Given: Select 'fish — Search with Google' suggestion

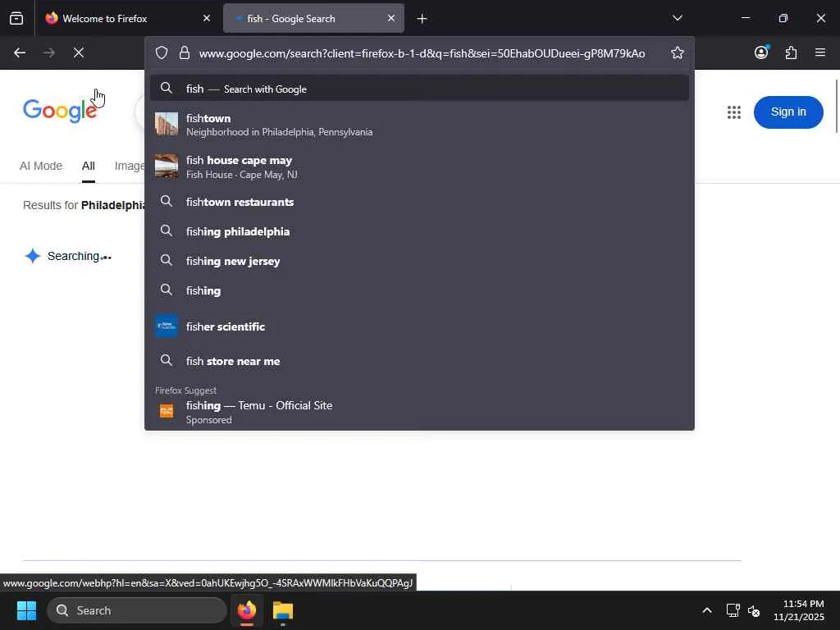Looking at the screenshot, I should point(419,89).
